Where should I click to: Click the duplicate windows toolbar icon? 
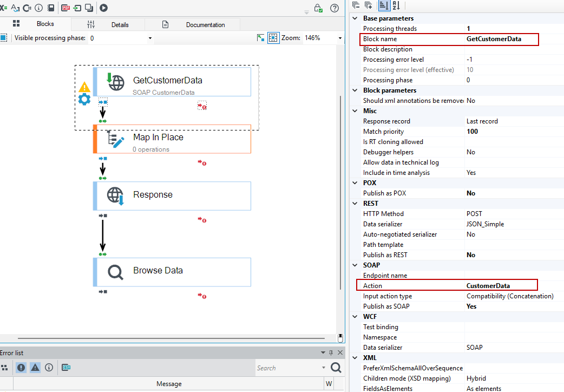(89, 8)
